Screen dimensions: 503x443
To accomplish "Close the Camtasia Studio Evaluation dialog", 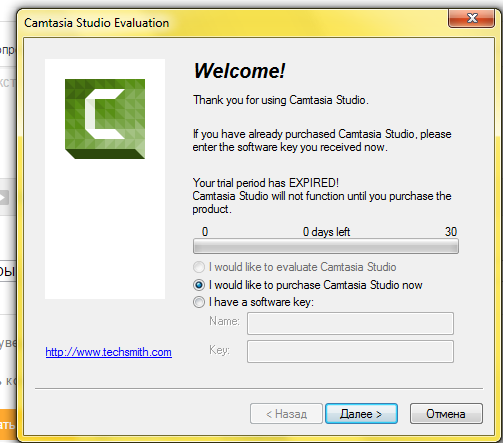I will pos(472,18).
